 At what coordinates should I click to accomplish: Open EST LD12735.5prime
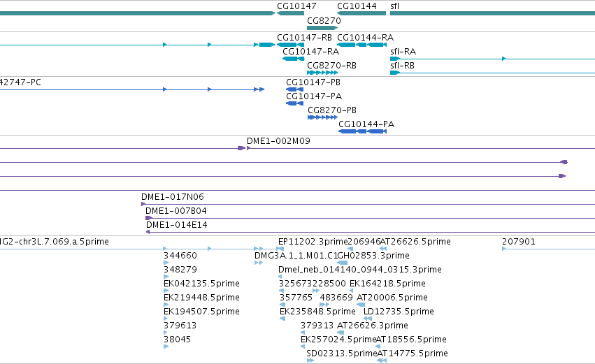tap(399, 312)
